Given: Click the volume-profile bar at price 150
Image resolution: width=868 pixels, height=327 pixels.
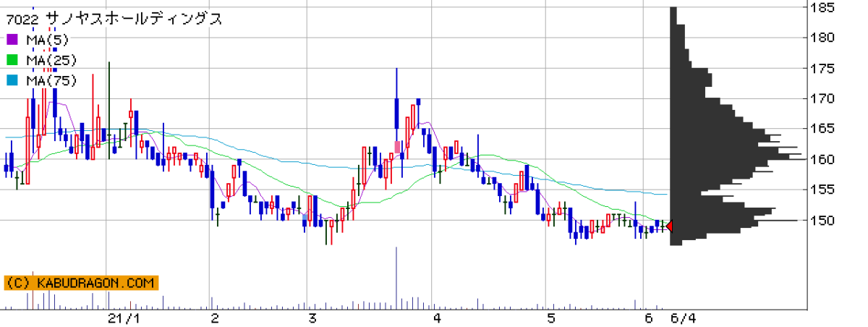Looking at the screenshot, I should (x=734, y=220).
